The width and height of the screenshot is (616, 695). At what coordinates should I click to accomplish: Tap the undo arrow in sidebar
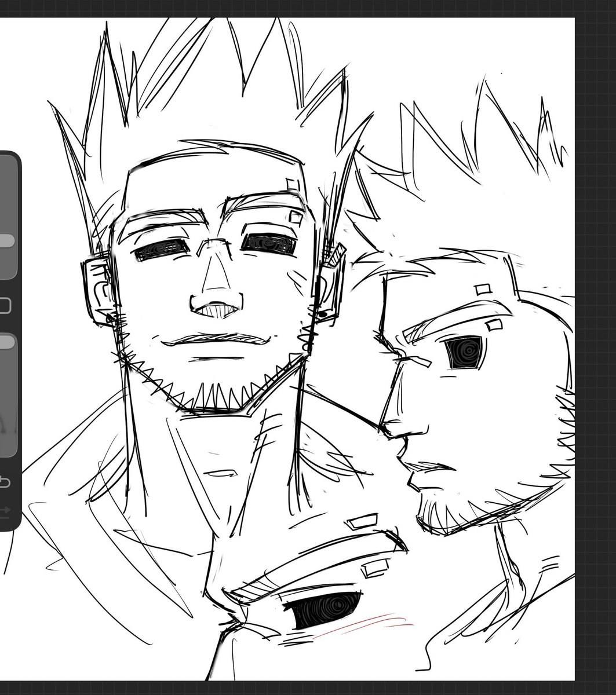[x=5, y=481]
